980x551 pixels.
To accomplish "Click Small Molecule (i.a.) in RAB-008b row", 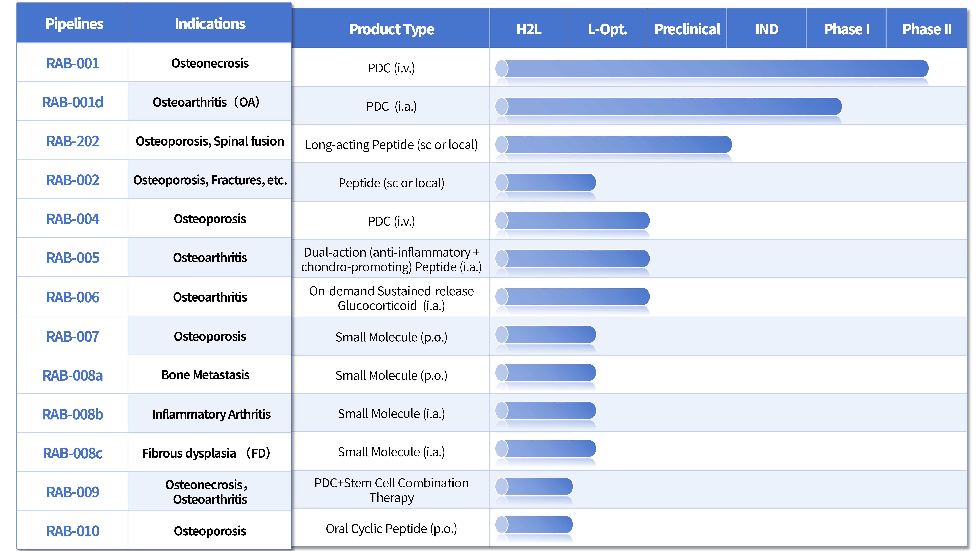I will [x=391, y=414].
